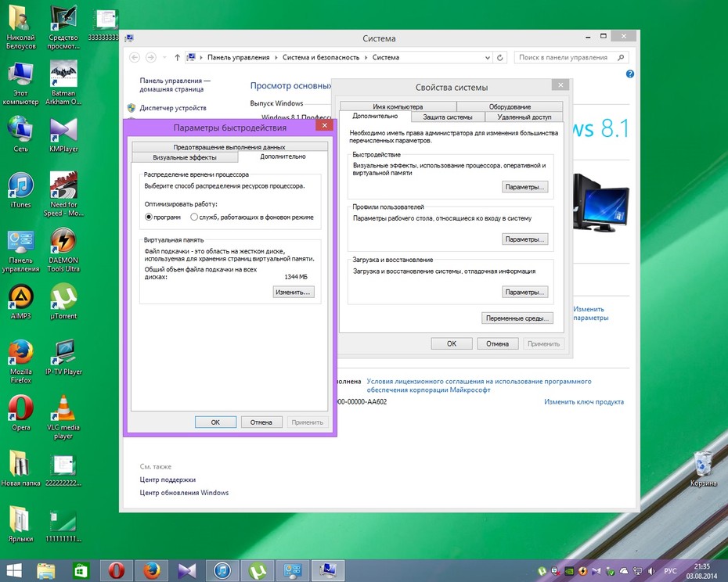
Task: Click the DAEMON Tools Ultra desktop icon
Action: pos(63,250)
